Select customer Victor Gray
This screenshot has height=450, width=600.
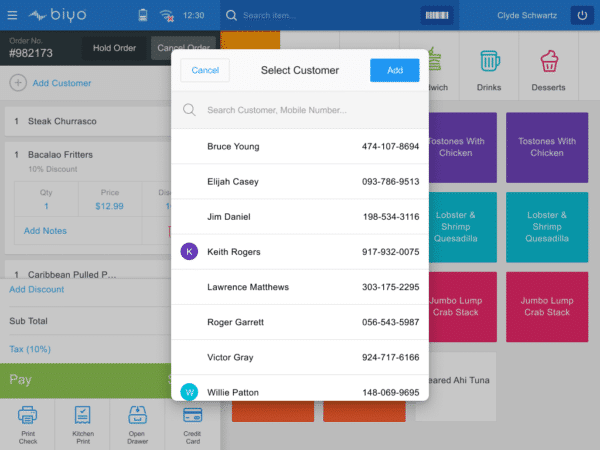pyautogui.click(x=300, y=357)
